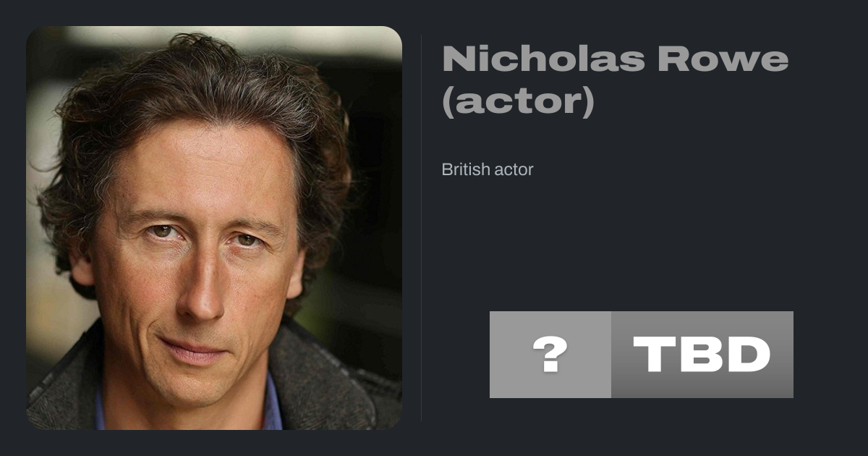Click the letter "D" in the TBD badge

(747, 355)
